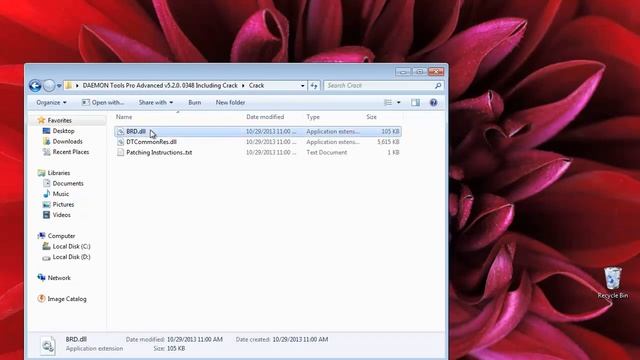Click the DTCommonRes.dll file icon
The height and width of the screenshot is (360, 640).
click(120, 142)
